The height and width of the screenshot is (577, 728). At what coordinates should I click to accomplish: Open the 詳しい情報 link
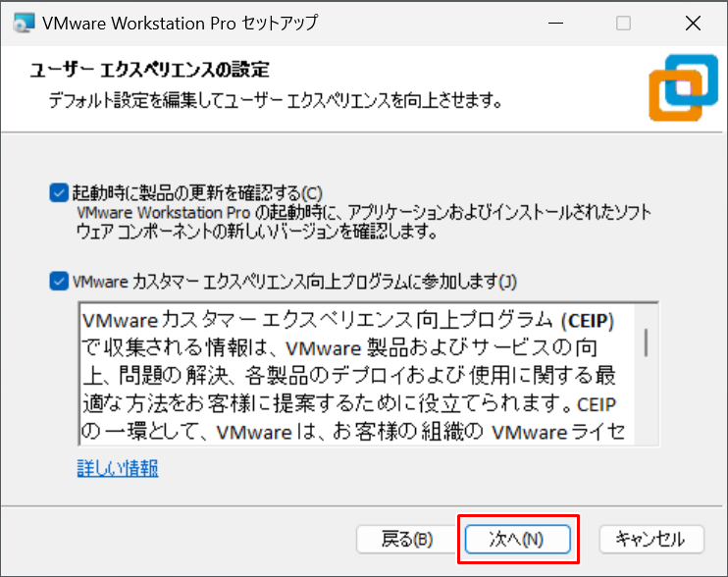pos(118,468)
